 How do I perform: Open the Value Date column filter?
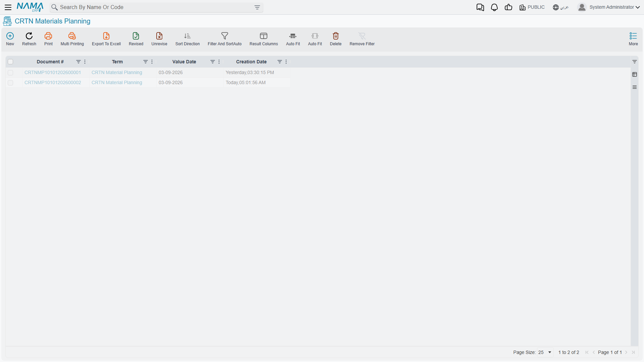point(213,62)
